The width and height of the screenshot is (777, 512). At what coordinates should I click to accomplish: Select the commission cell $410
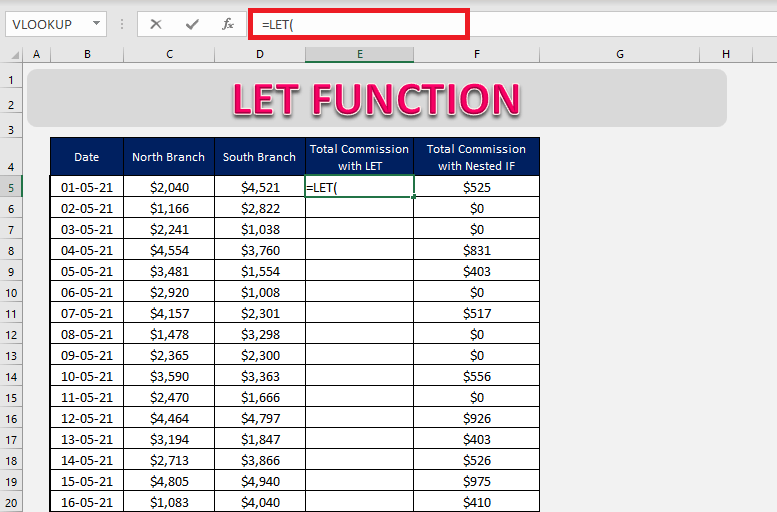click(x=477, y=502)
